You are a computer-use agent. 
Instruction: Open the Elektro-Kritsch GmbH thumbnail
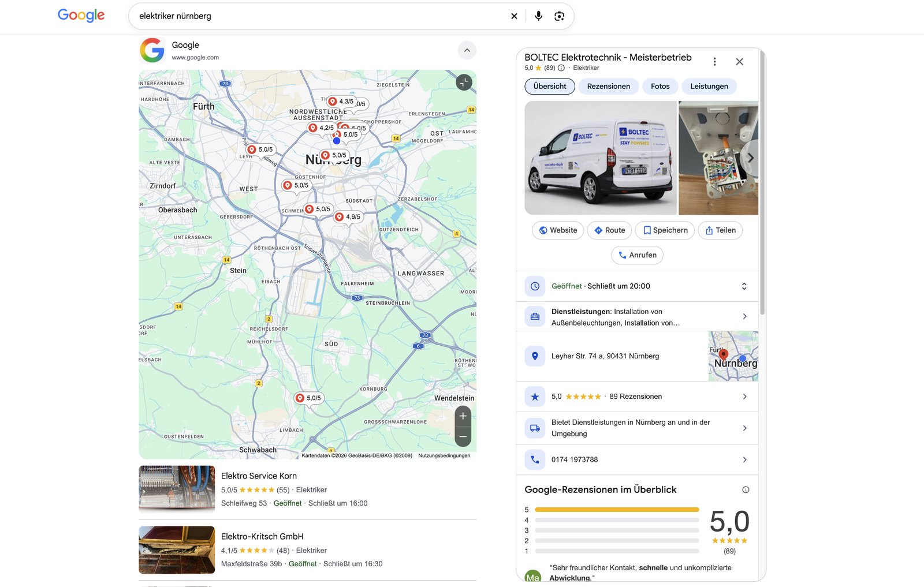click(177, 550)
